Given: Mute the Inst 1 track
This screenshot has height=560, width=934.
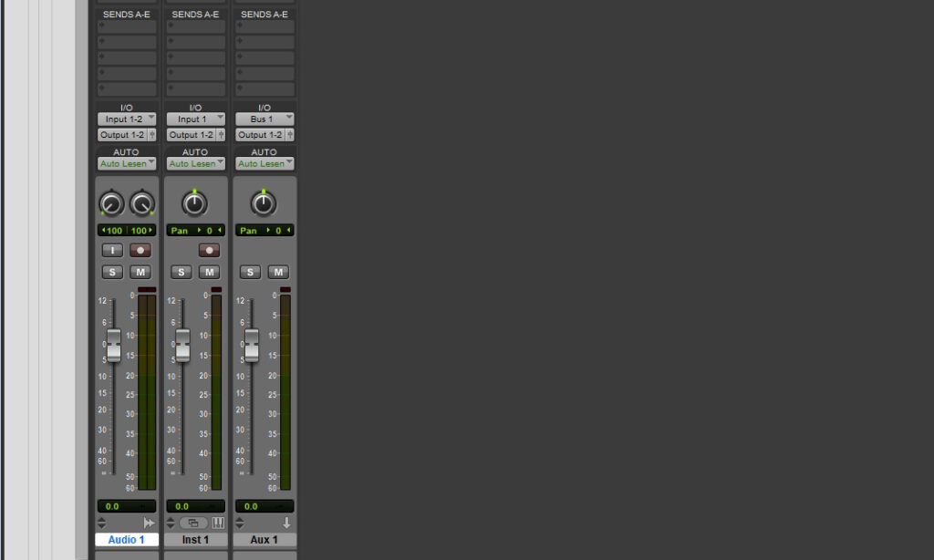Looking at the screenshot, I should [209, 273].
